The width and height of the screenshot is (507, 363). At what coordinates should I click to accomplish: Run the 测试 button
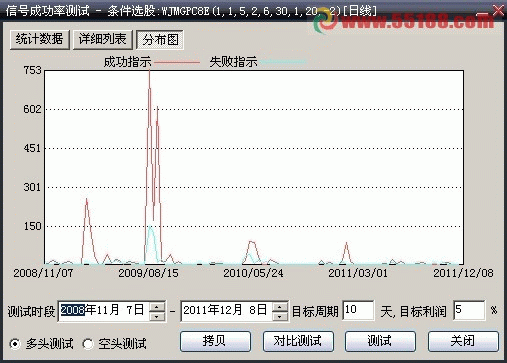tap(380, 341)
